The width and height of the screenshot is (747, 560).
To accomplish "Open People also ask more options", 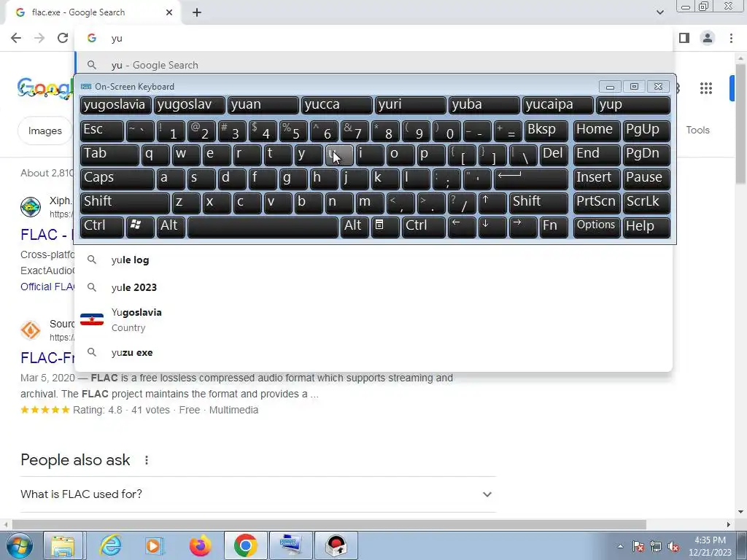I will [147, 460].
